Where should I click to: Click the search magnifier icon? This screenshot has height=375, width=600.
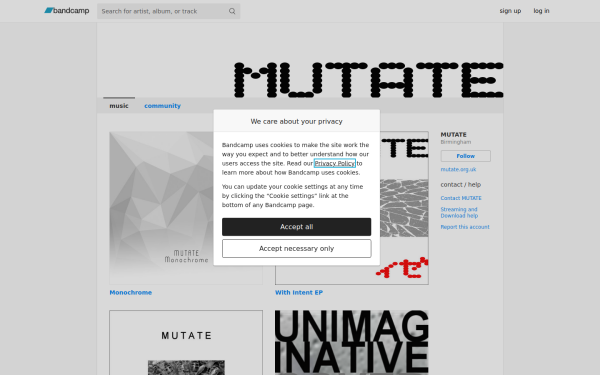click(232, 11)
